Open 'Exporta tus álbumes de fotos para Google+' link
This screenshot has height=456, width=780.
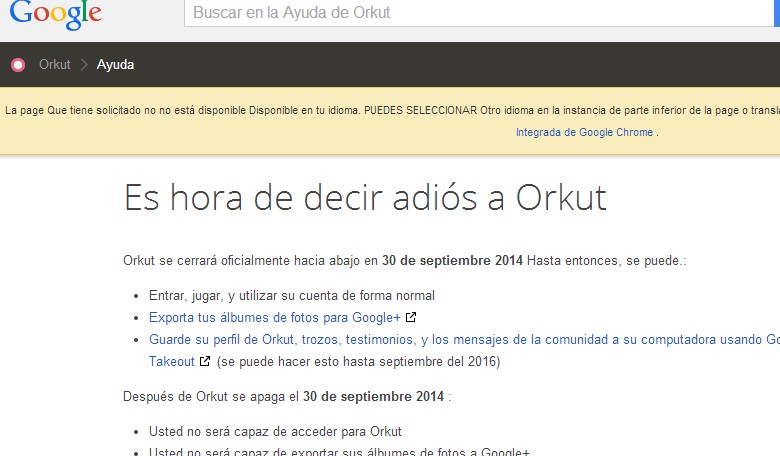point(275,317)
